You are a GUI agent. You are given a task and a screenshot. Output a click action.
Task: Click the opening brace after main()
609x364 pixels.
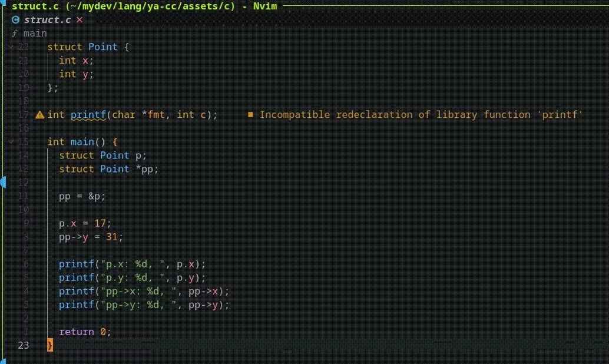[115, 142]
